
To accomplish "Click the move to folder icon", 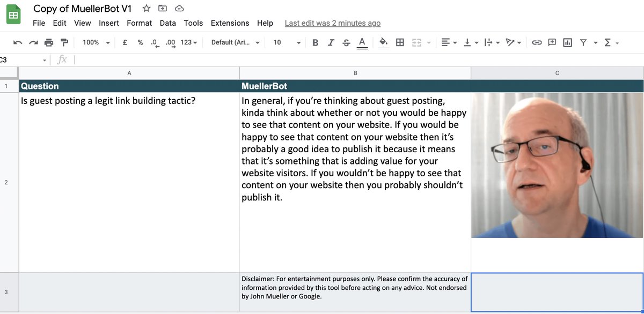I will 163,8.
